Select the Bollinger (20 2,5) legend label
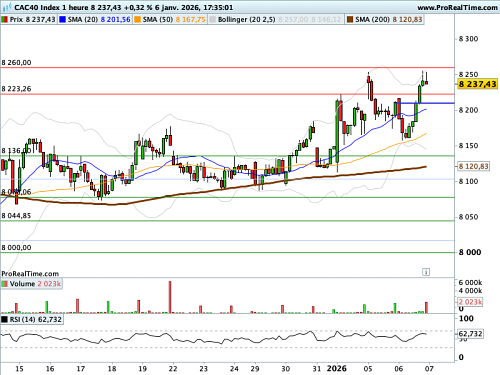Viewport: 500px width, 375px height. pyautogui.click(x=247, y=19)
